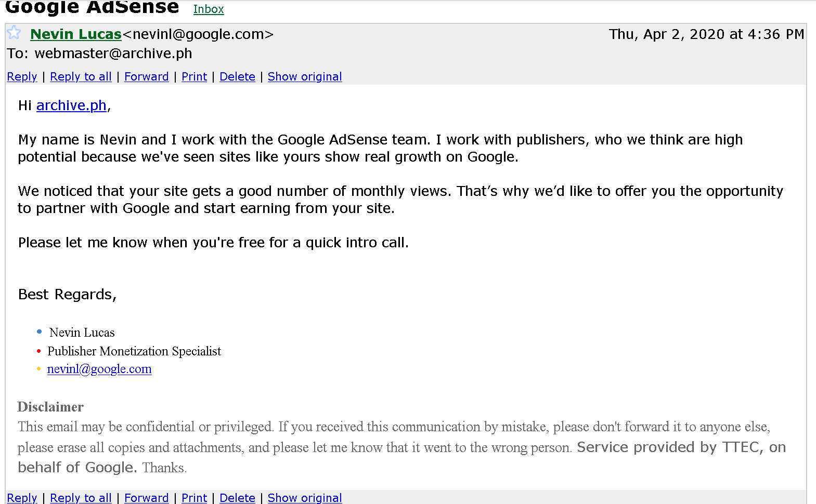This screenshot has height=504, width=816.
Task: Click Reply in the footer bar
Action: (x=22, y=498)
